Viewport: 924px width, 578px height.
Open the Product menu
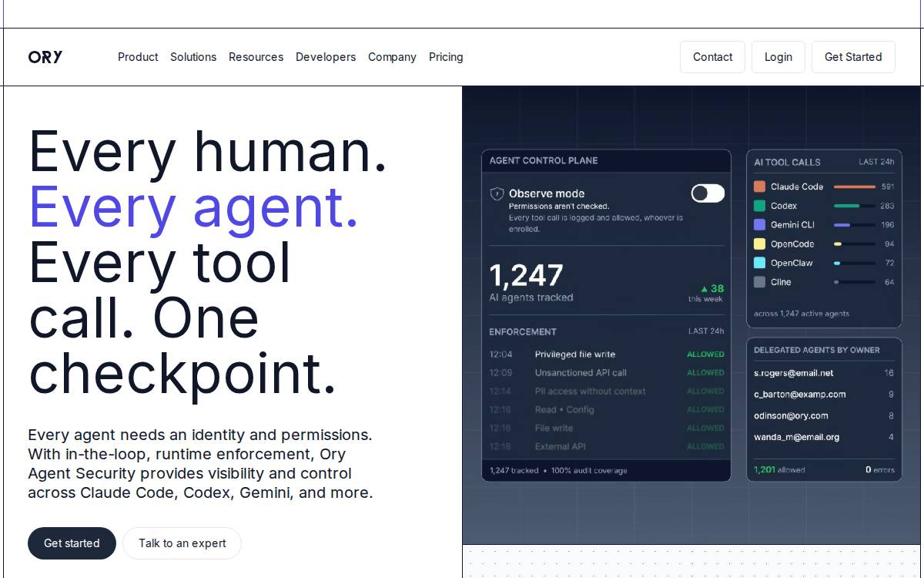coord(138,57)
